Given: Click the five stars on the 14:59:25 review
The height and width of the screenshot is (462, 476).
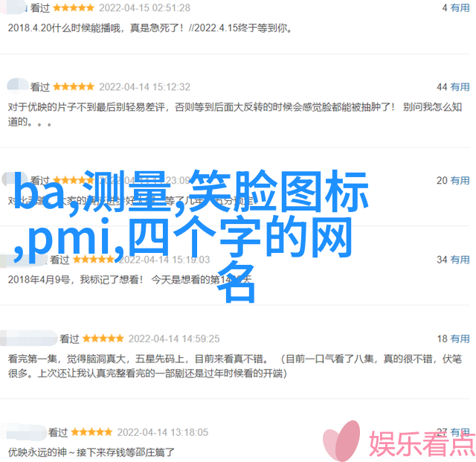Looking at the screenshot, I should point(103,339).
